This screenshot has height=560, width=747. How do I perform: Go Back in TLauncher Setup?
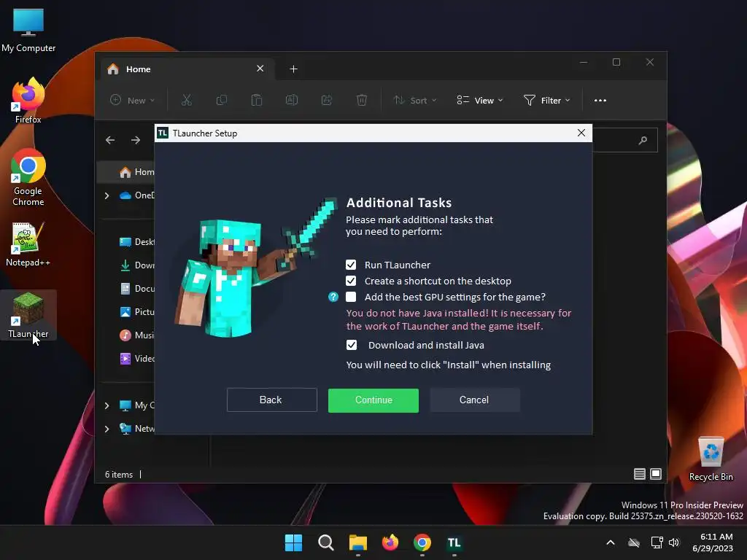[x=271, y=400]
